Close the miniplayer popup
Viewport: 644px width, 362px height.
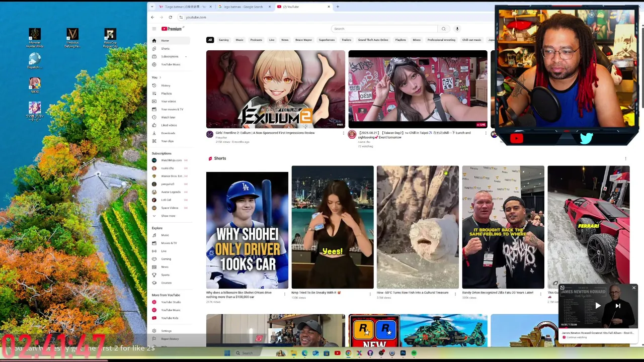(634, 288)
